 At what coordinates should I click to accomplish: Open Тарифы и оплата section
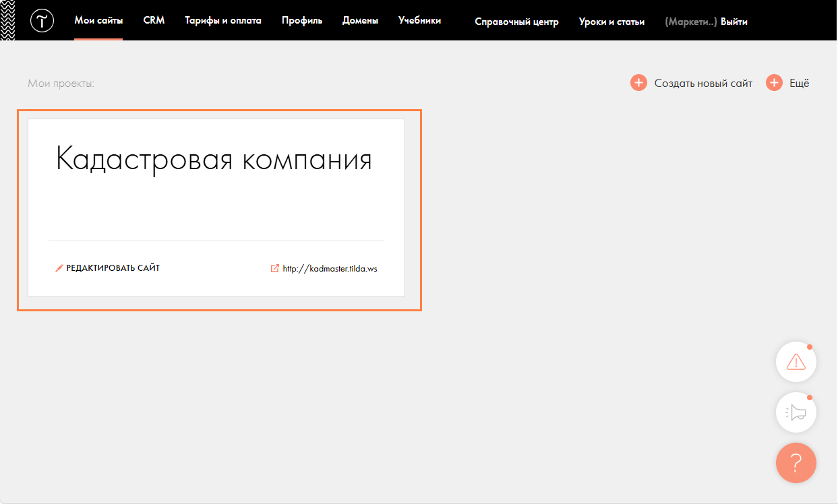click(222, 21)
